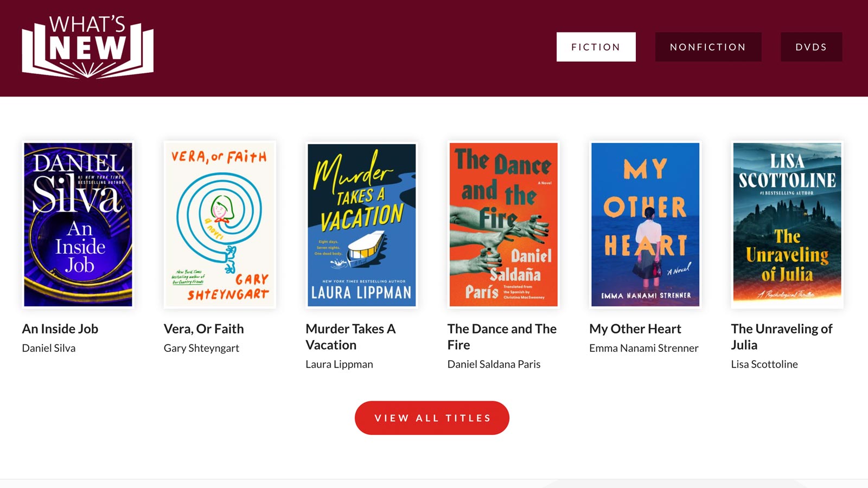Click the Murder Takes a Vacation cover
868x488 pixels.
(362, 224)
